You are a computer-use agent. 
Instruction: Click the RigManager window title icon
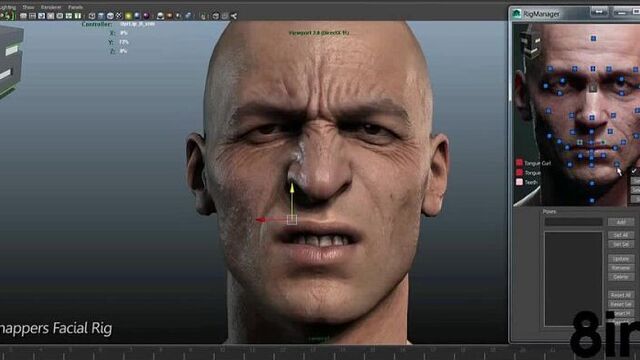coord(517,13)
